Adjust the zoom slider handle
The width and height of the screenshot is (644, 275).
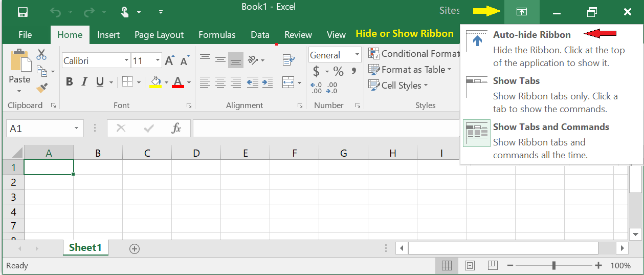click(x=554, y=265)
